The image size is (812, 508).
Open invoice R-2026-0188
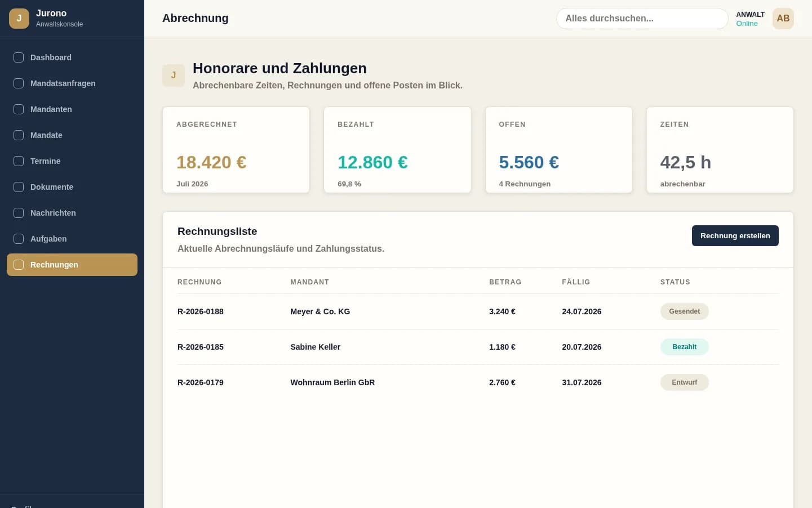201,311
